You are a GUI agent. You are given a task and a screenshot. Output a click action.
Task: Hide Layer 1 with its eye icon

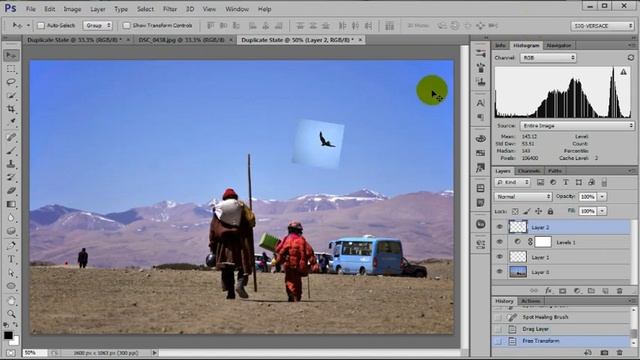(x=500, y=257)
